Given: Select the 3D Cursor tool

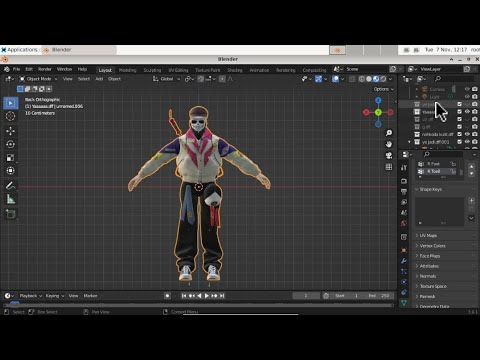Looking at the screenshot, I should (x=11, y=116).
